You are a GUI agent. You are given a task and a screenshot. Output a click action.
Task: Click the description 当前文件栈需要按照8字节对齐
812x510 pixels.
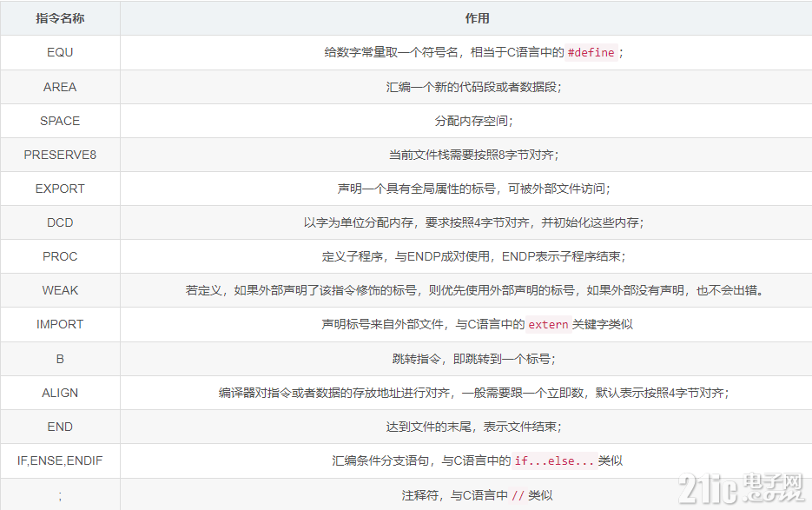pyautogui.click(x=473, y=155)
